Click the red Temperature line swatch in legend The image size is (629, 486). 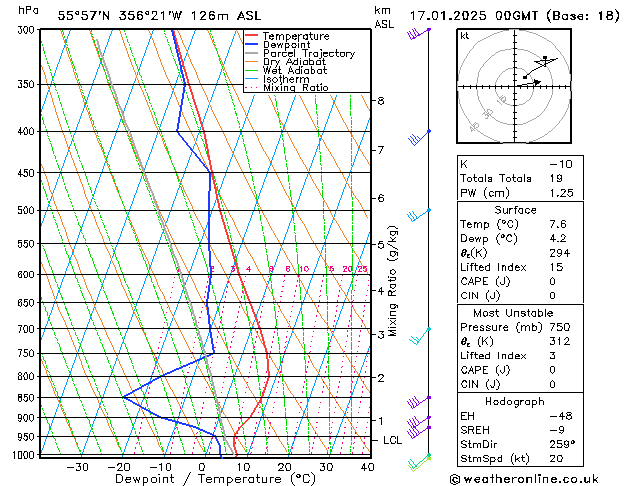[x=251, y=36]
